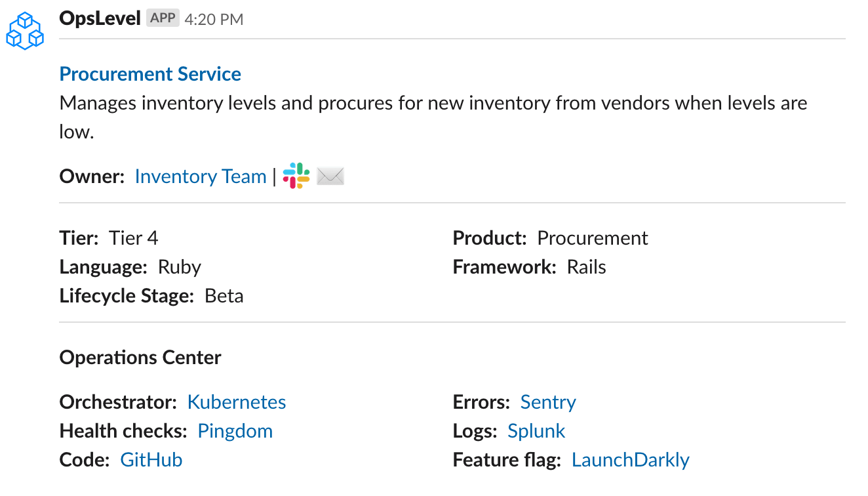868x496 pixels.
Task: Click the 'Lifecycle Stage:' label
Action: pos(127,295)
